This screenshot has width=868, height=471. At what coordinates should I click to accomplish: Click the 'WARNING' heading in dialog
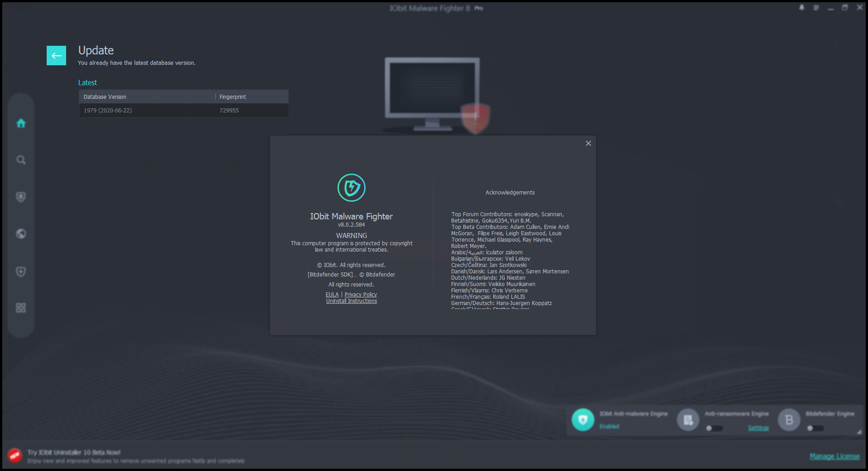pyautogui.click(x=352, y=236)
